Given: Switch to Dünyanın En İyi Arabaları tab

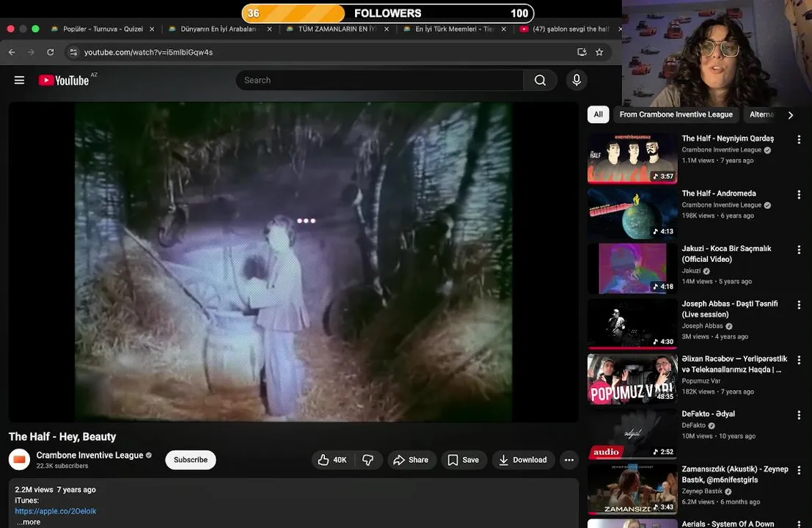Looking at the screenshot, I should [x=220, y=29].
